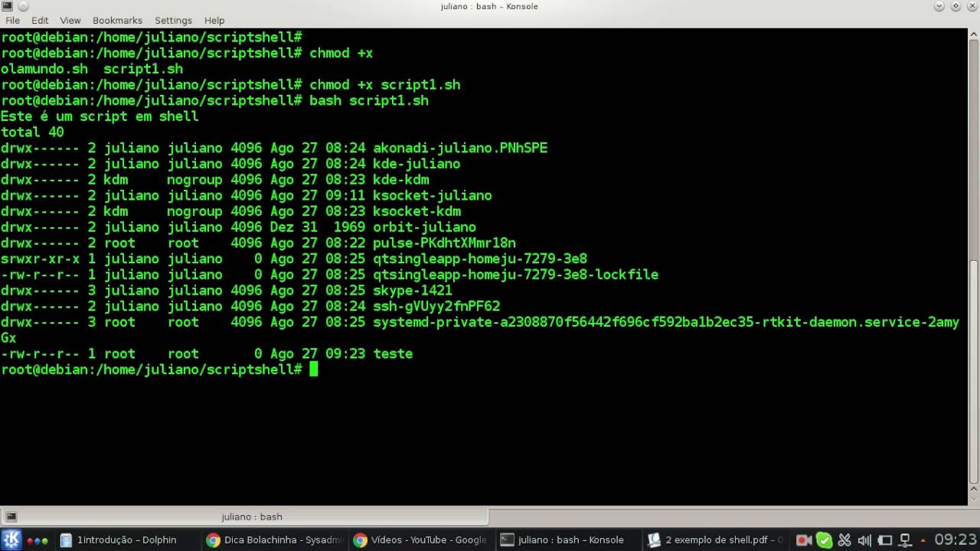This screenshot has width=980, height=551.
Task: Click 'akonadi-juliano.PNhSPE' in the listing
Action: [460, 148]
